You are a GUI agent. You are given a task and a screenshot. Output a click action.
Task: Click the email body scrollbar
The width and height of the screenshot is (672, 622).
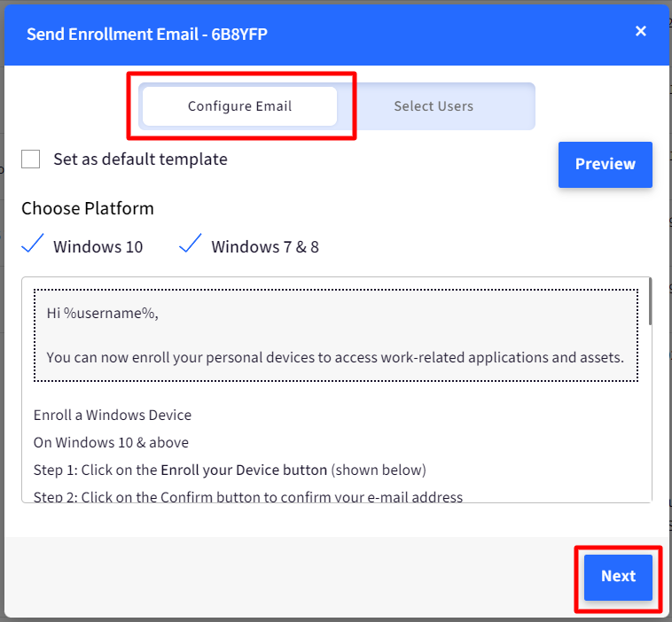pos(650,301)
